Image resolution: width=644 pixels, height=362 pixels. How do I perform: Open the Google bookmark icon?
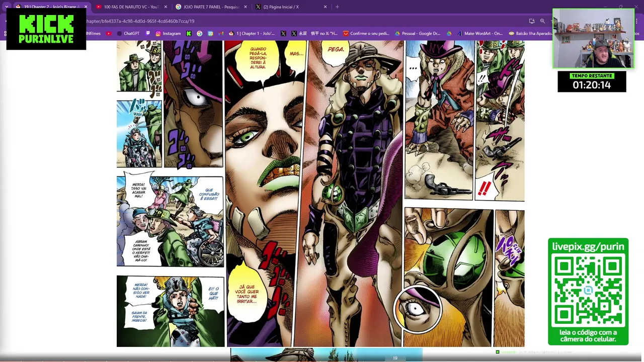[199, 34]
